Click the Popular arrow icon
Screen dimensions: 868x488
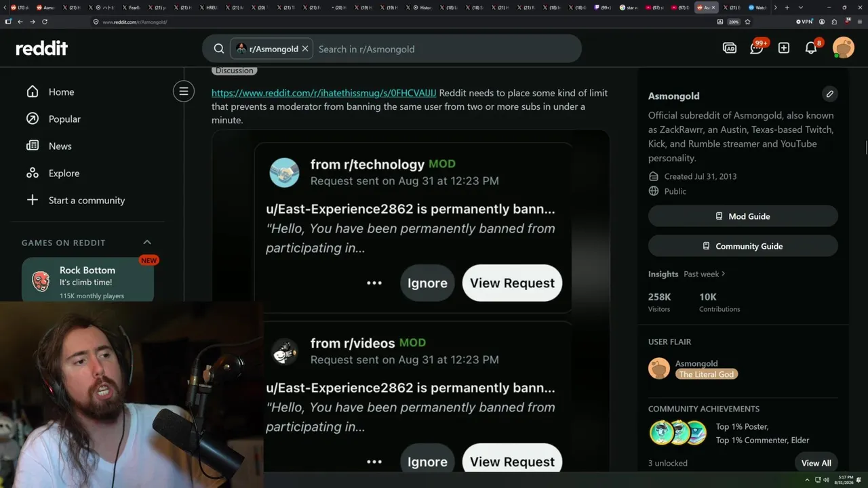click(x=33, y=119)
